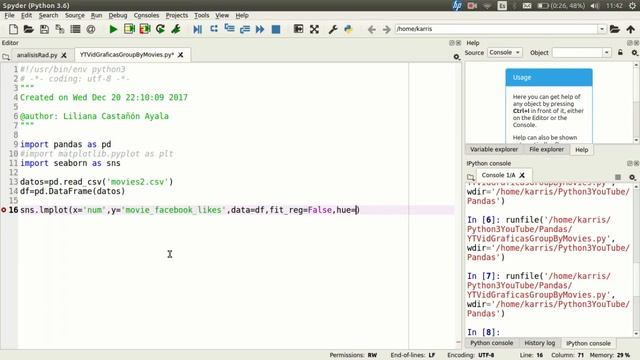
Task: Open the View menu
Action: [x=222, y=15]
